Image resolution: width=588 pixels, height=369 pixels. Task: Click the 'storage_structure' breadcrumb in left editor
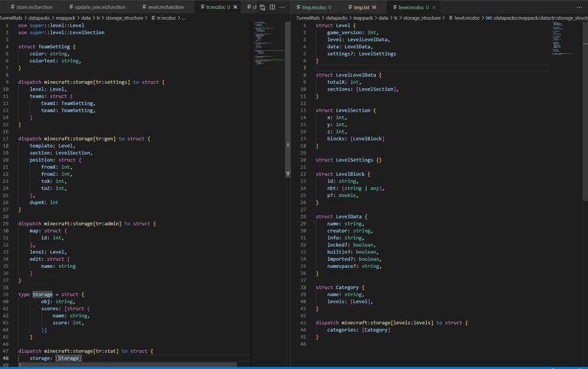125,18
